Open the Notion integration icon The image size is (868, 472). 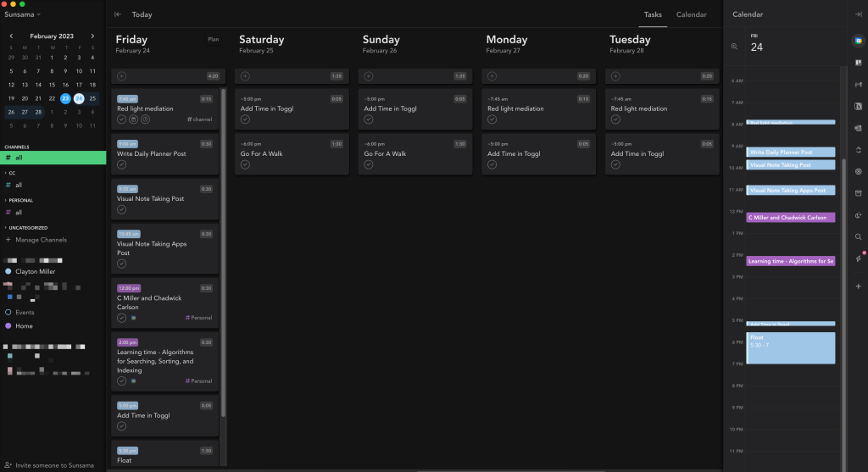click(x=858, y=106)
